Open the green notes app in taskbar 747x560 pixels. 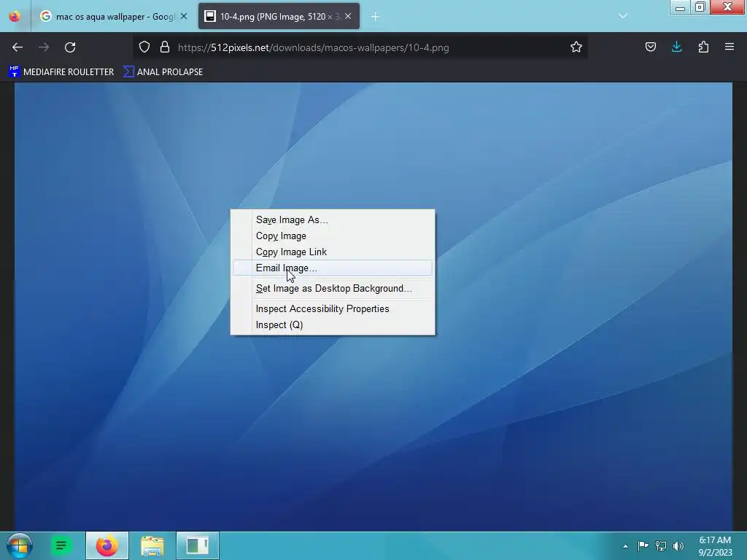point(61,545)
